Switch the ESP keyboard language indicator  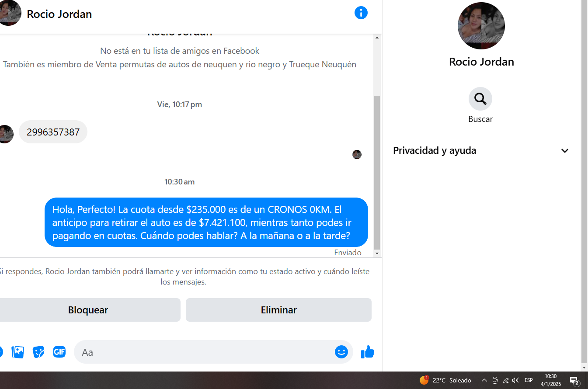click(x=529, y=380)
